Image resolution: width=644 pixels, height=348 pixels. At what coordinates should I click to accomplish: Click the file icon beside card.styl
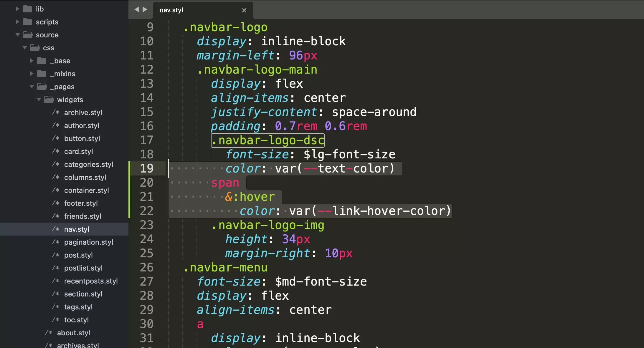55,151
